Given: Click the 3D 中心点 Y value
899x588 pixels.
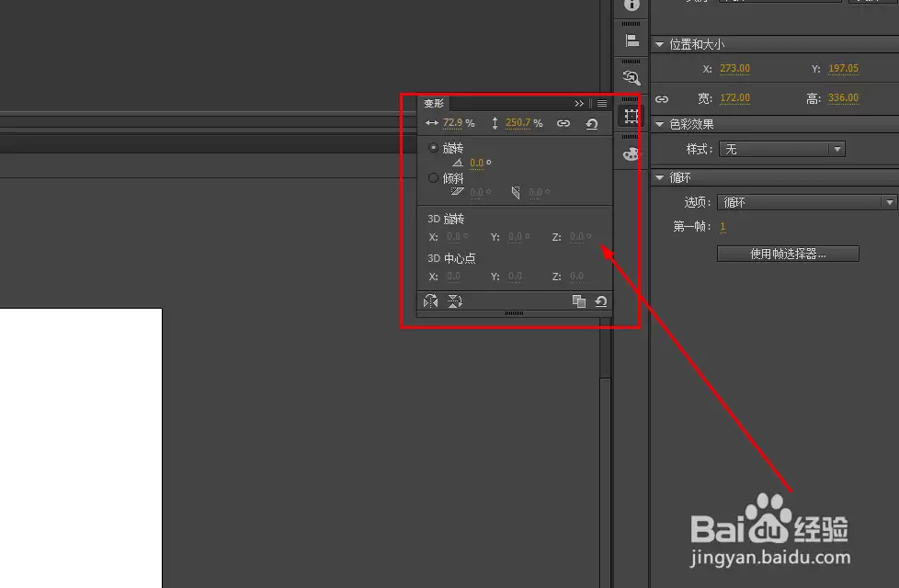Looking at the screenshot, I should [516, 277].
